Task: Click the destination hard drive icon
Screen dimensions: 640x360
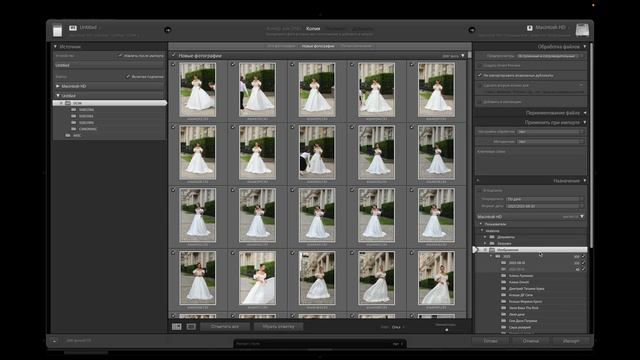Action: (x=582, y=30)
